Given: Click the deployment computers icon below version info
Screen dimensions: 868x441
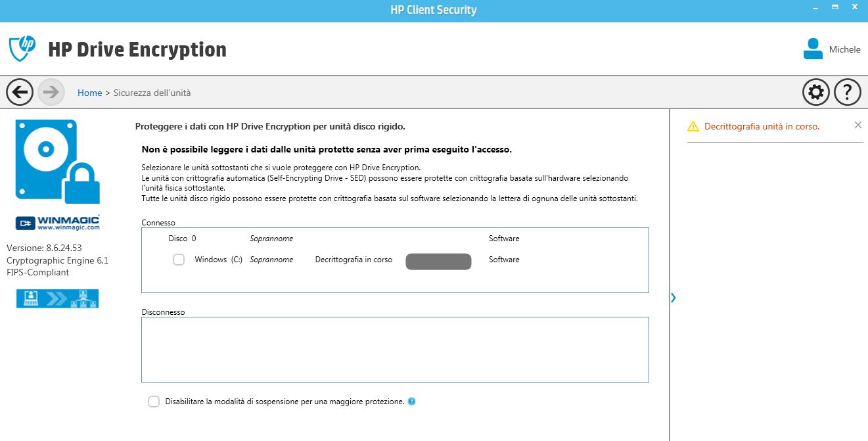Looking at the screenshot, I should pyautogui.click(x=57, y=298).
